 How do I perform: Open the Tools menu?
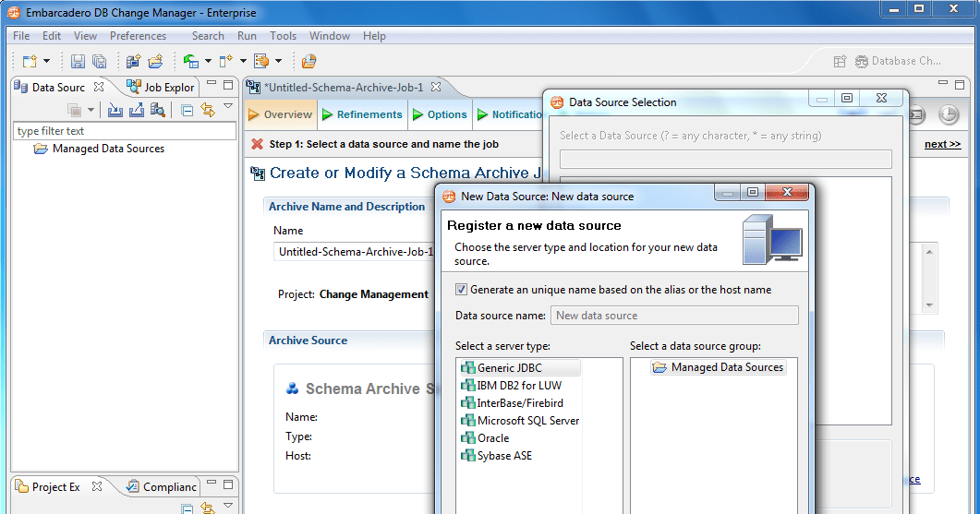click(x=284, y=36)
